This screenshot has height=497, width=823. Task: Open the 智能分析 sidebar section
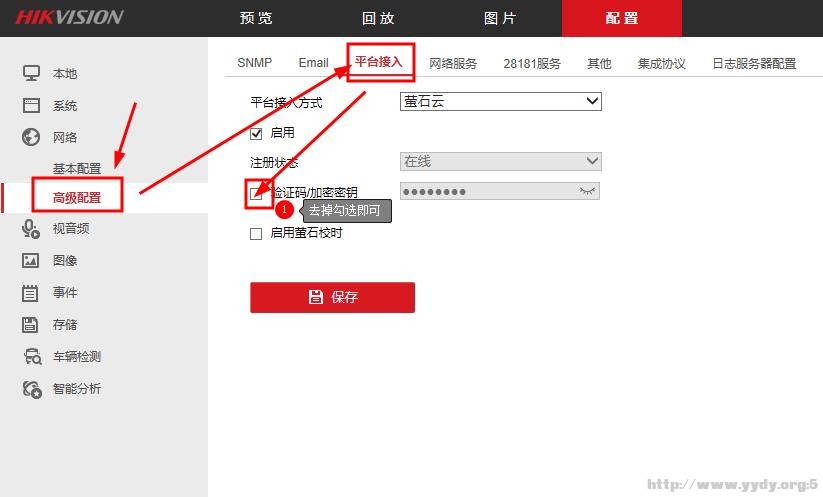[x=77, y=388]
